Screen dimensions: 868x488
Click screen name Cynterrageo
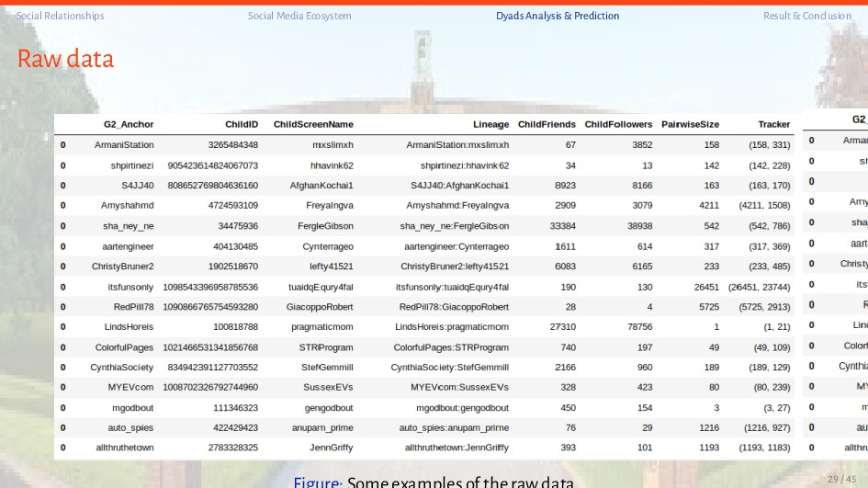point(328,246)
